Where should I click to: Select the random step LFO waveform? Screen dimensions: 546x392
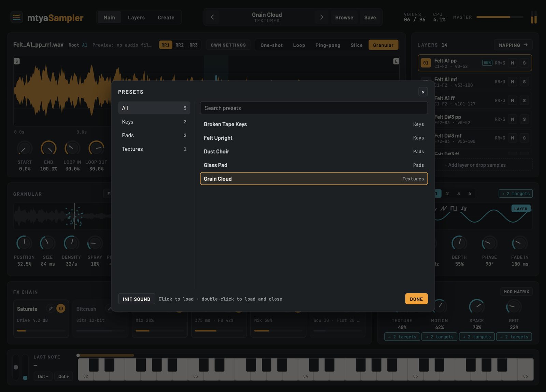click(464, 208)
